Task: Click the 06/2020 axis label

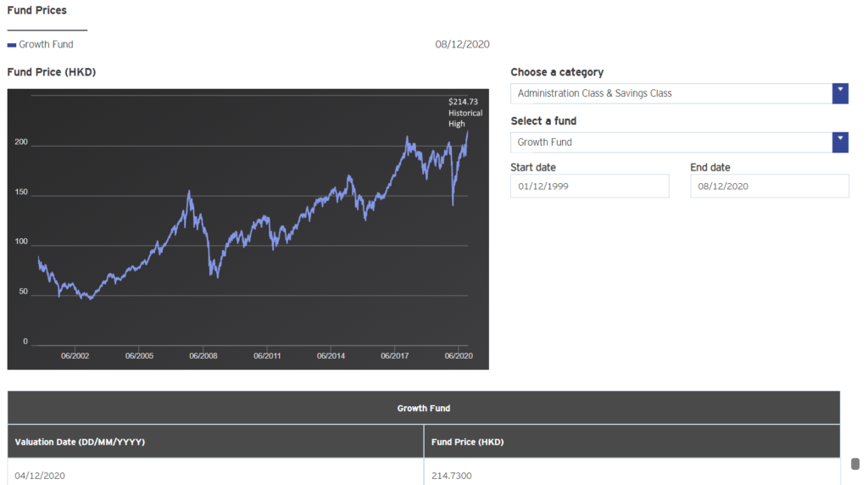Action: pyautogui.click(x=459, y=356)
